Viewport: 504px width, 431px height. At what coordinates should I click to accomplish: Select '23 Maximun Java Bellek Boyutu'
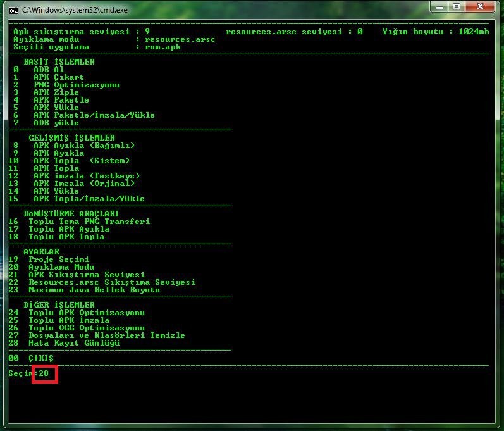pyautogui.click(x=84, y=290)
